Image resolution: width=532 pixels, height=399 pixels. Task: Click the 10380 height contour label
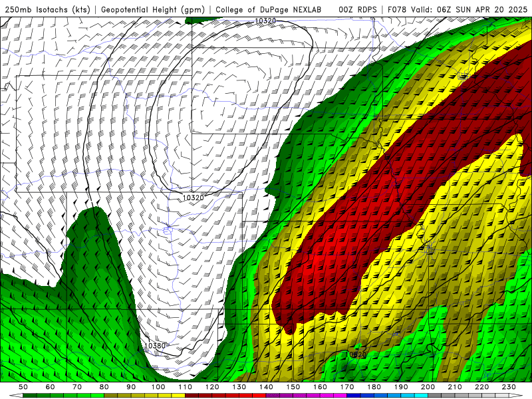(x=154, y=346)
